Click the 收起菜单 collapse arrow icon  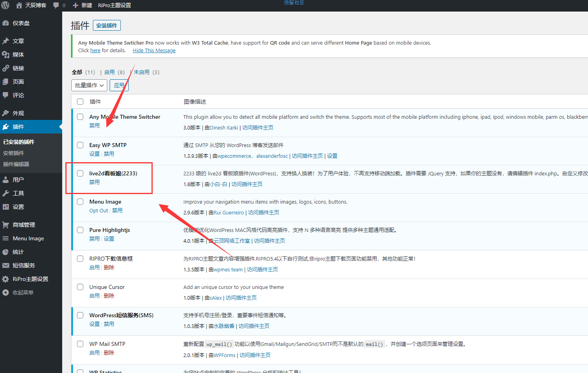pyautogui.click(x=6, y=293)
